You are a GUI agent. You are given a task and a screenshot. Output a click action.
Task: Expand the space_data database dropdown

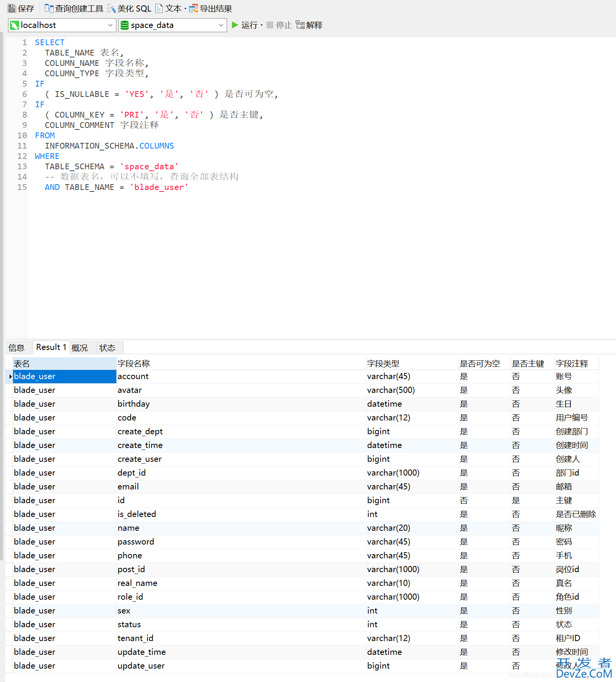[x=221, y=25]
